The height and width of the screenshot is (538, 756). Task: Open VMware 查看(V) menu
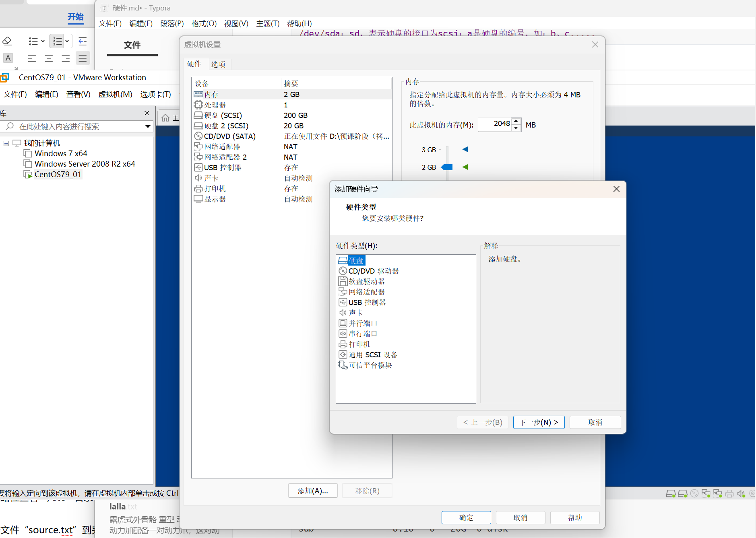click(x=78, y=94)
